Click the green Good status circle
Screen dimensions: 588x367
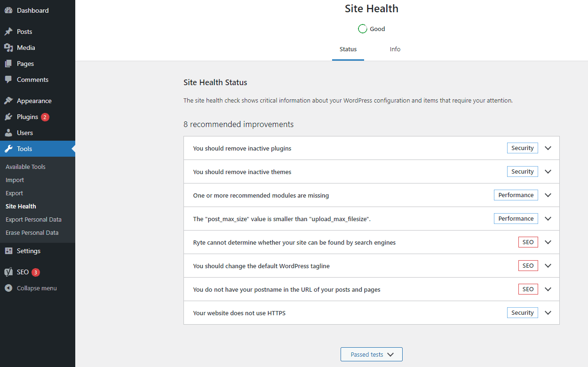[362, 29]
